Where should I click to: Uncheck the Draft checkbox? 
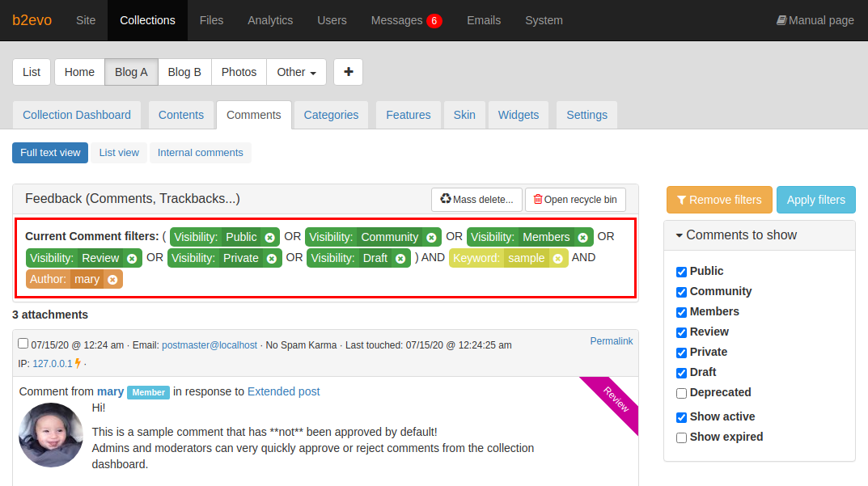[681, 373]
